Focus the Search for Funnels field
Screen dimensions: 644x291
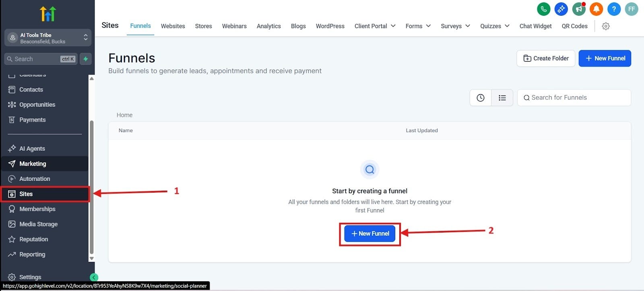[x=574, y=98]
